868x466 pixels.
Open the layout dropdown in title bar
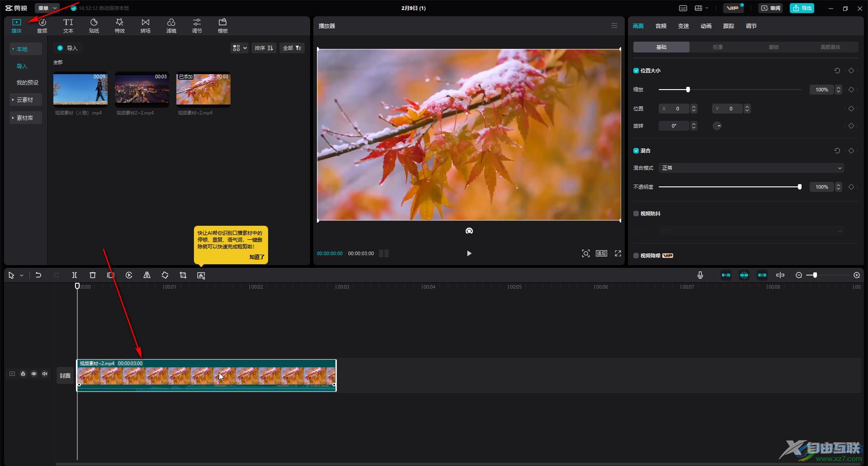pyautogui.click(x=702, y=8)
